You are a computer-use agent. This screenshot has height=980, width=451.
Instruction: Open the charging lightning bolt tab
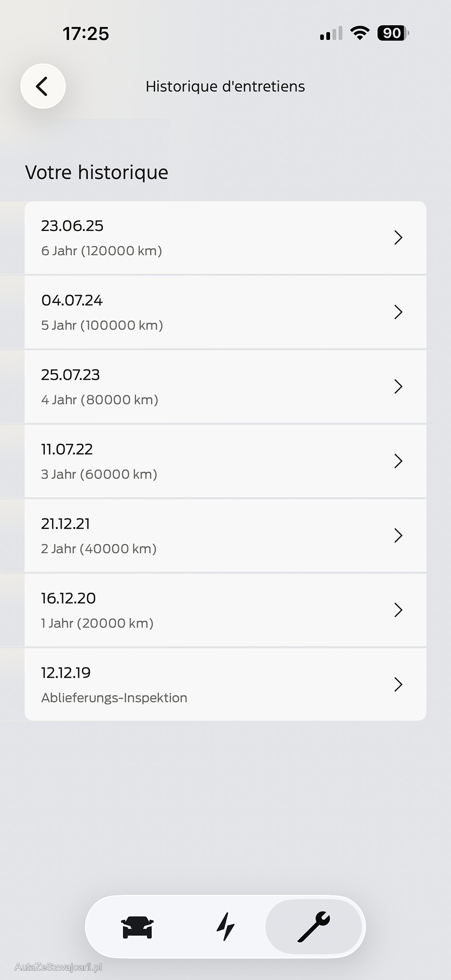(225, 927)
